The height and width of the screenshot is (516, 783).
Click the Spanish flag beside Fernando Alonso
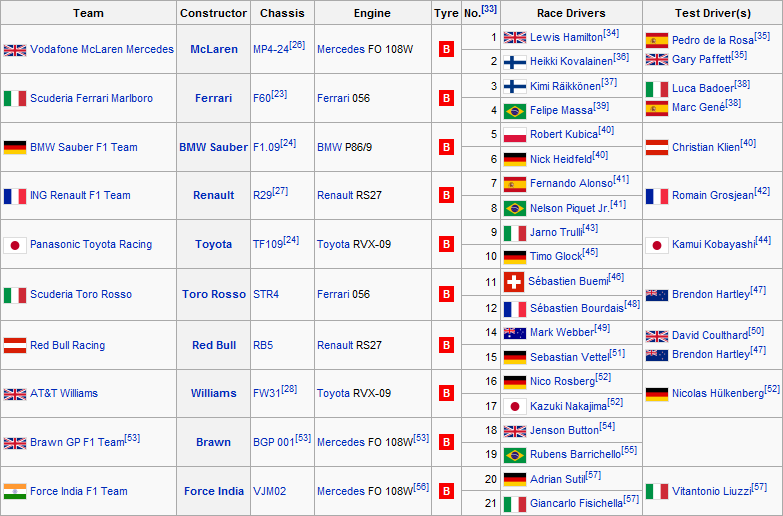coord(515,184)
